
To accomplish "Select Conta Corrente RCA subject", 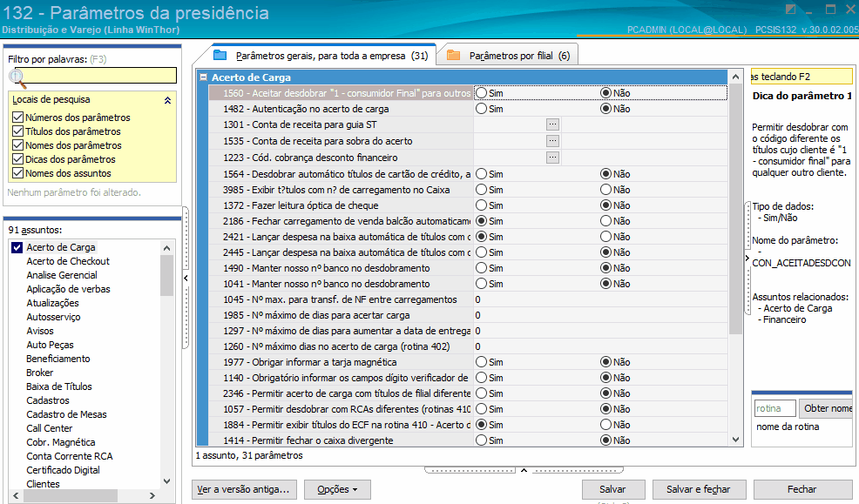I will [x=70, y=456].
